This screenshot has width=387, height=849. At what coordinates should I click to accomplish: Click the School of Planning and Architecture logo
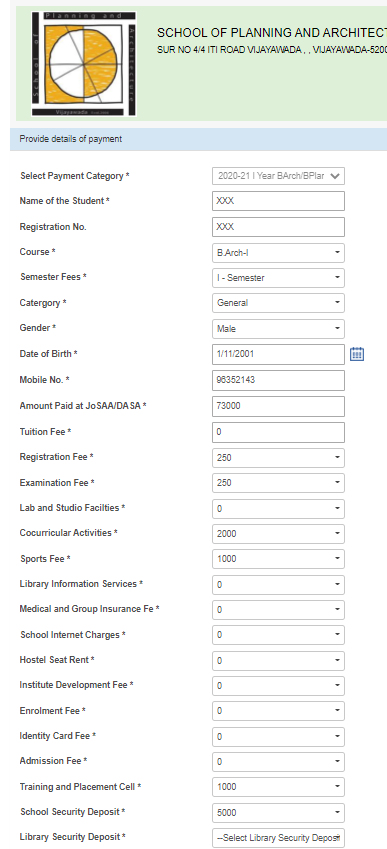83,64
